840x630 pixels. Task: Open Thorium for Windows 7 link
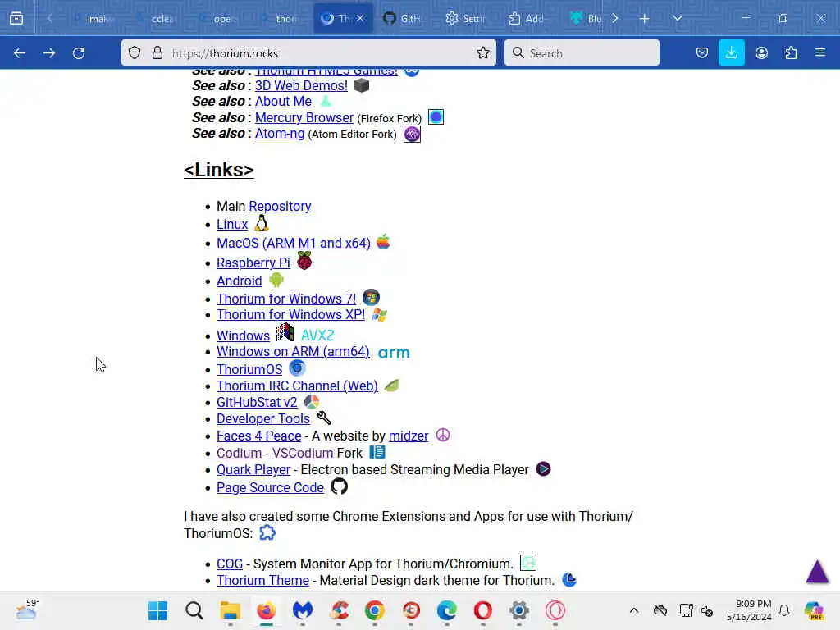[286, 299]
